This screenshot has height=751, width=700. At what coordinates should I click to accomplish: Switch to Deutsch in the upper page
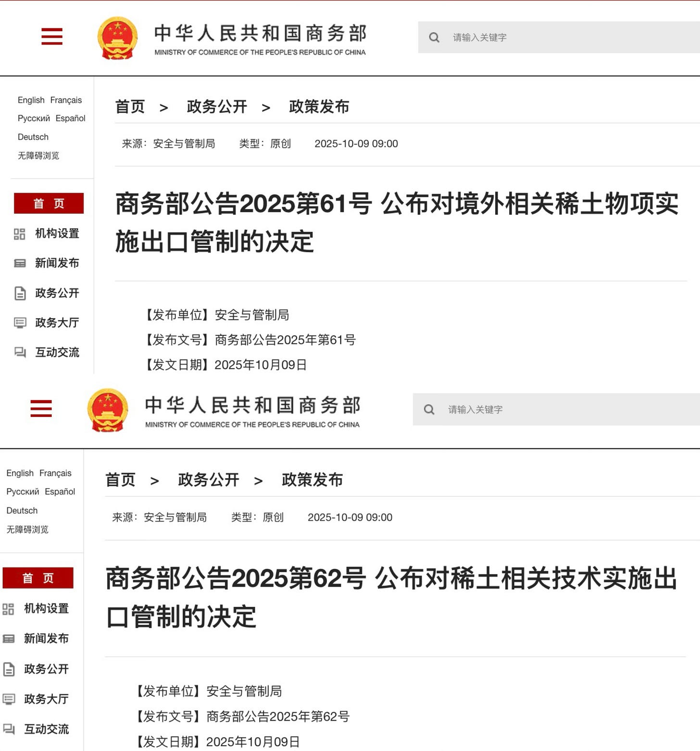33,137
